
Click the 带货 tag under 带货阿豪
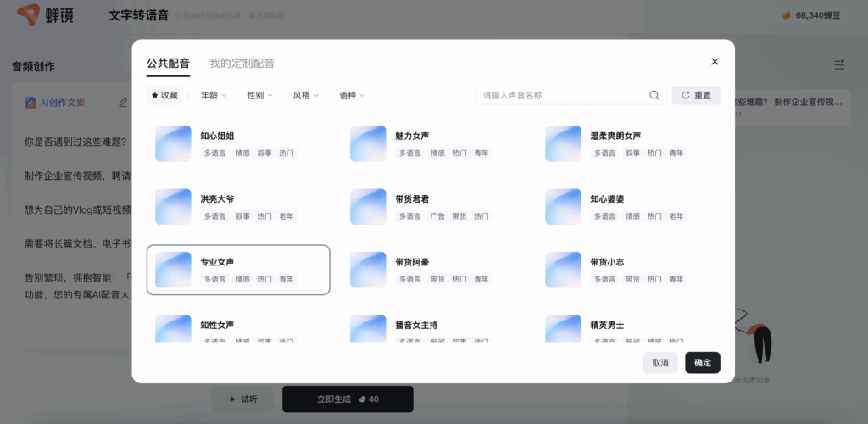click(x=437, y=279)
